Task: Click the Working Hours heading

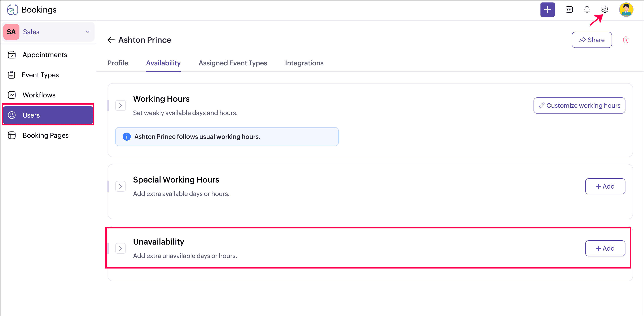Action: (161, 99)
